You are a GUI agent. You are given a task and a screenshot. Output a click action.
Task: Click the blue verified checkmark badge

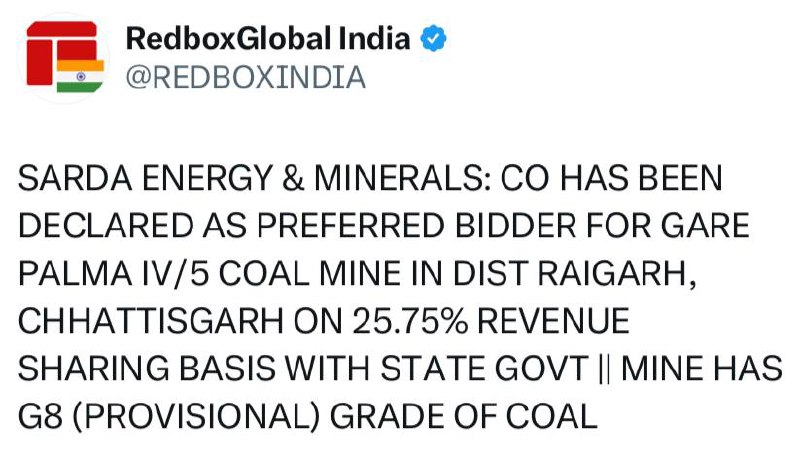pos(433,39)
